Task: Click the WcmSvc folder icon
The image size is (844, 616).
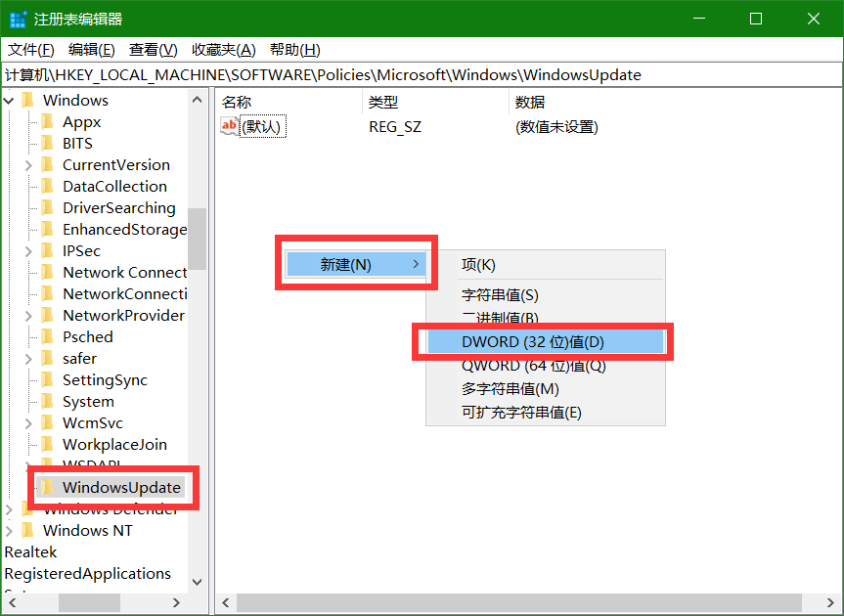Action: click(47, 422)
